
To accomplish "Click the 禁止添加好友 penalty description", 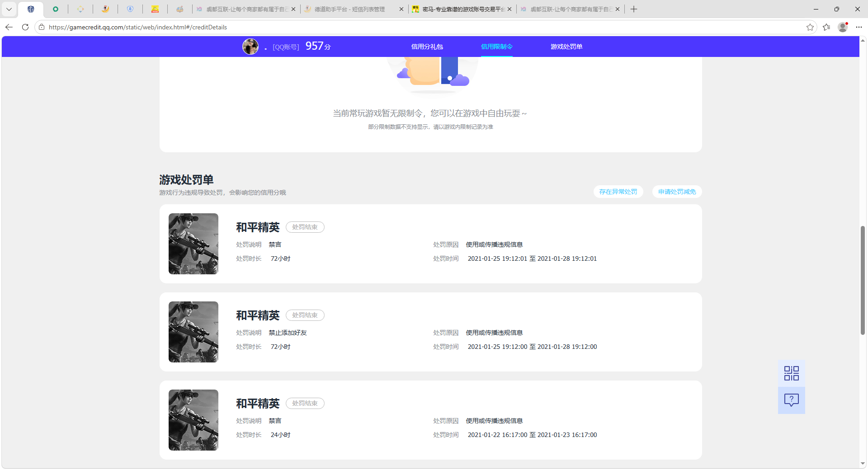I will (288, 333).
